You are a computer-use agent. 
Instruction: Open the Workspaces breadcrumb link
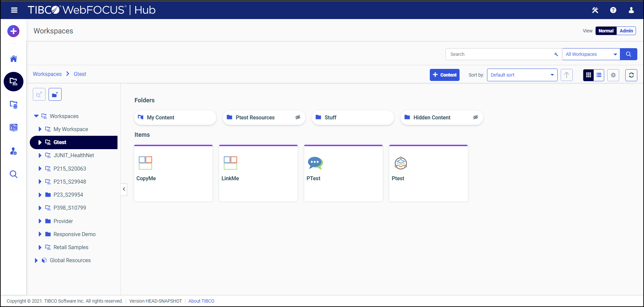coord(47,74)
